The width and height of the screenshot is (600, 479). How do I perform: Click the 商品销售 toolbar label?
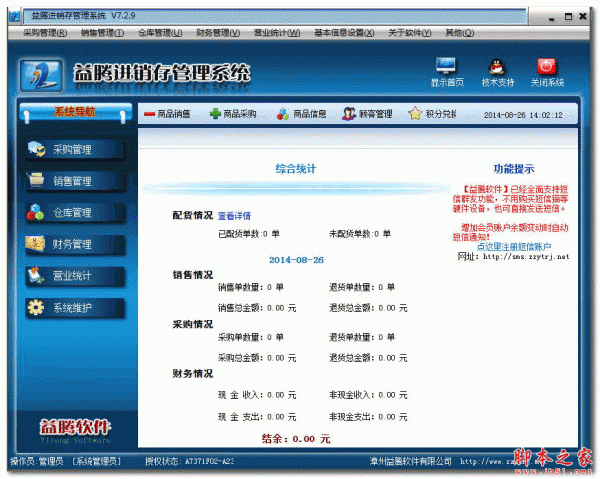[174, 114]
